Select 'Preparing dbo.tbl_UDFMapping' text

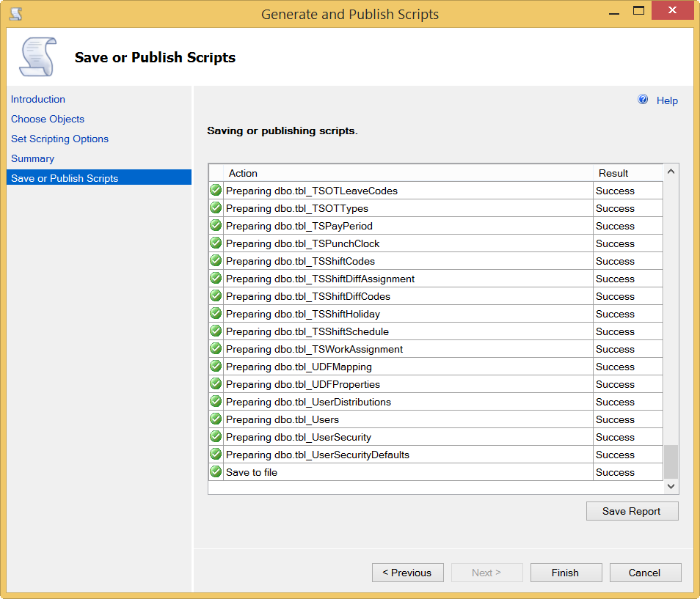[299, 367]
